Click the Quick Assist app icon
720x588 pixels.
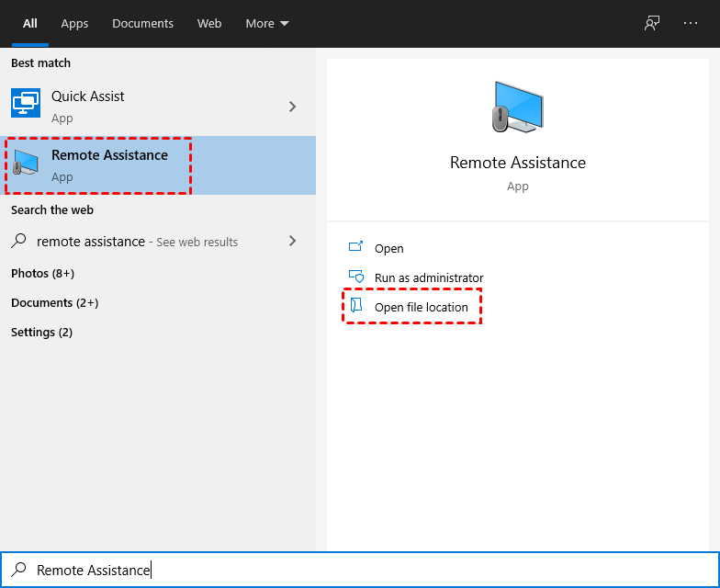(26, 104)
